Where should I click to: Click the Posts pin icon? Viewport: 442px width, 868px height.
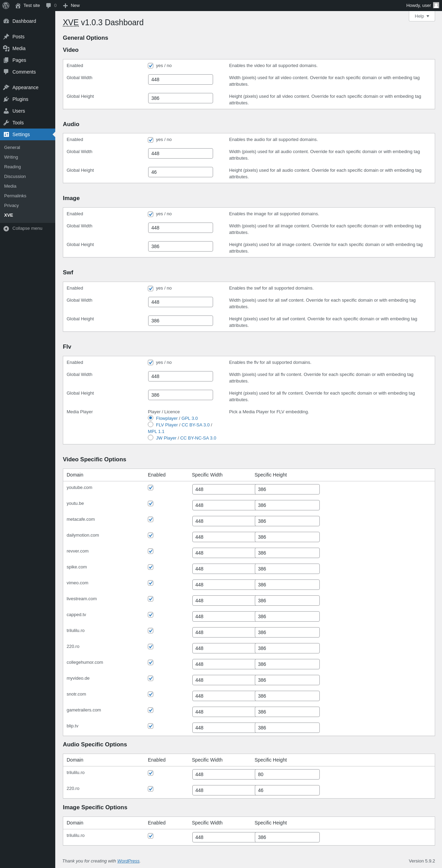[6, 37]
